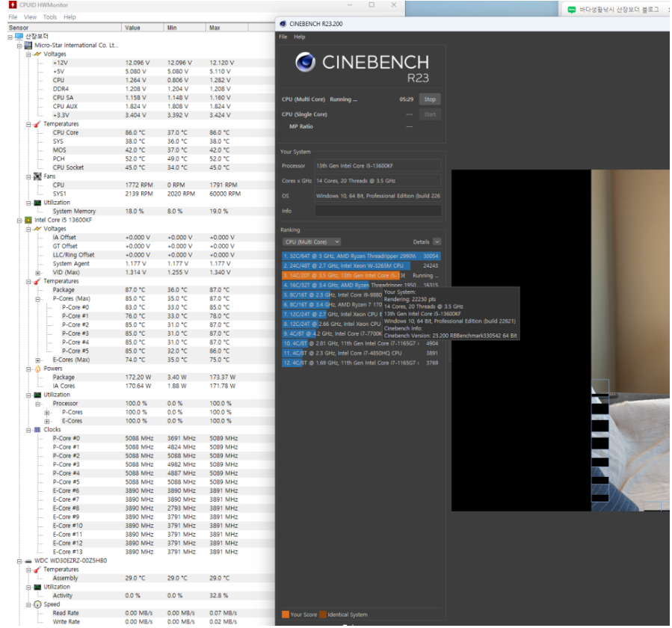Screen dimensions: 672x628
Task: Open the Details dropdown arrow in Ranking
Action: (437, 241)
